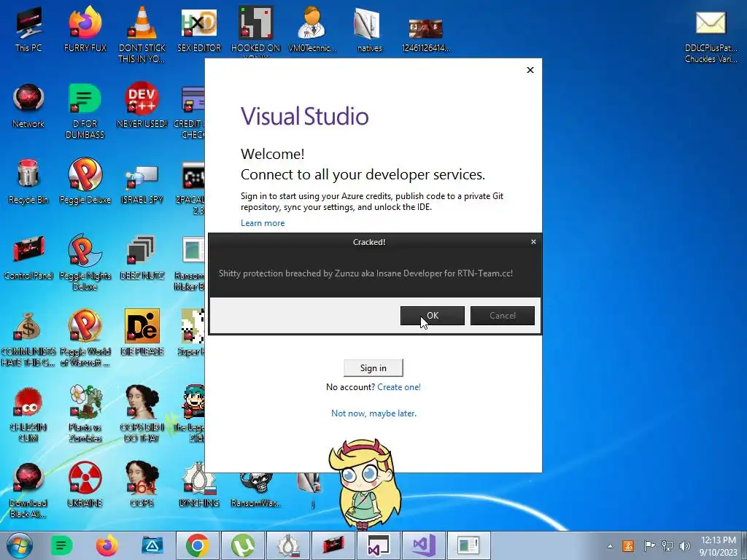
Task: Select the VLC cone desktop icon
Action: [x=142, y=34]
